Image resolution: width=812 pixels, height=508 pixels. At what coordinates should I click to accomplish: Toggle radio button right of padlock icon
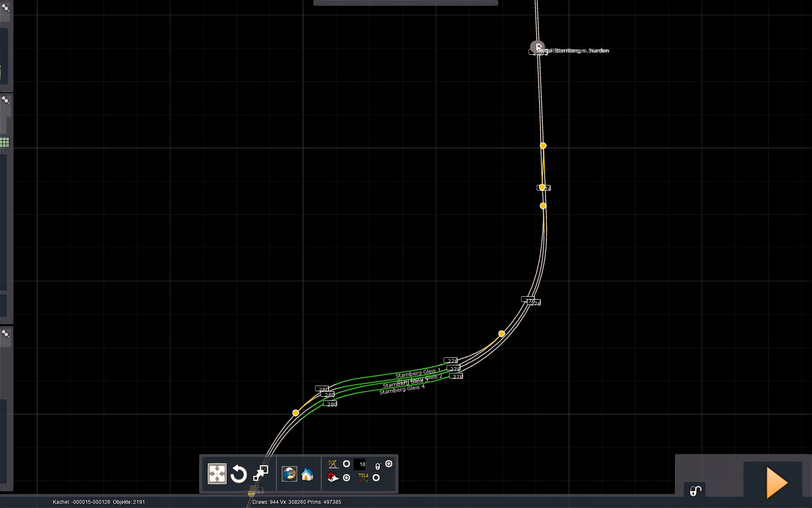[x=389, y=464]
